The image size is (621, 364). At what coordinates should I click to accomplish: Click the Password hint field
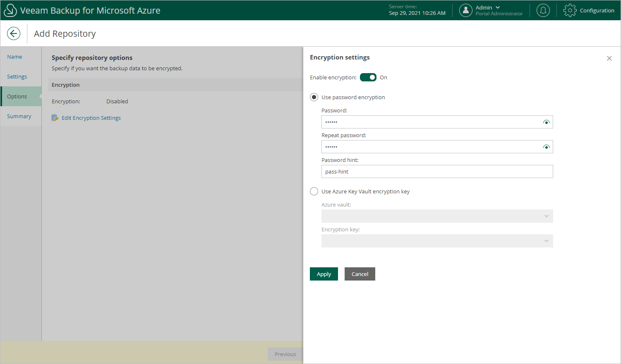pos(437,171)
